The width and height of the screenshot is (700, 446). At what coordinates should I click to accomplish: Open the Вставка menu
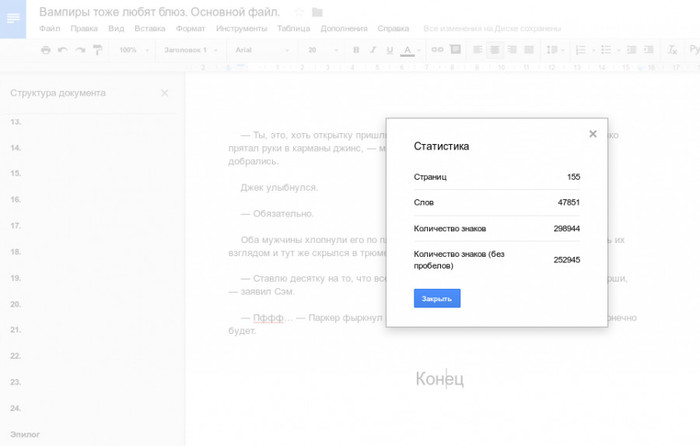pos(150,29)
